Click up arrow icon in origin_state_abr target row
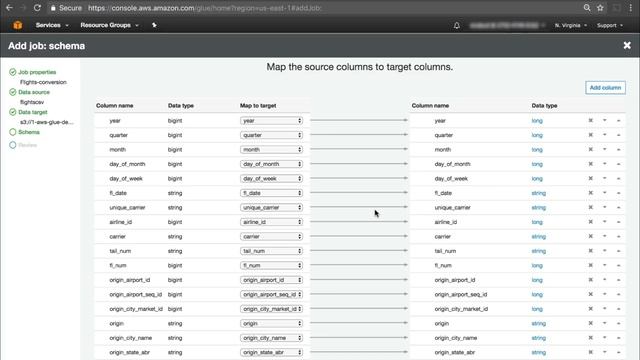Image resolution: width=640 pixels, height=360 pixels. pyautogui.click(x=618, y=352)
